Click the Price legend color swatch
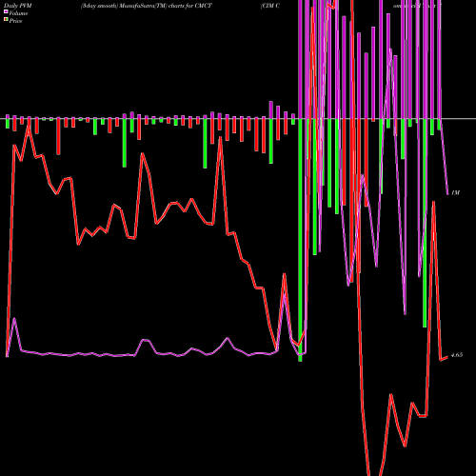This screenshot has width=476, height=476. pos(6,20)
